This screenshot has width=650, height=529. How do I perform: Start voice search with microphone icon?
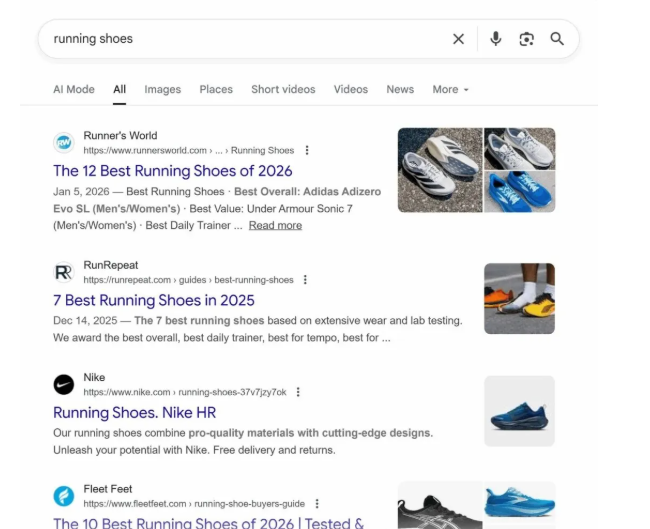point(495,39)
